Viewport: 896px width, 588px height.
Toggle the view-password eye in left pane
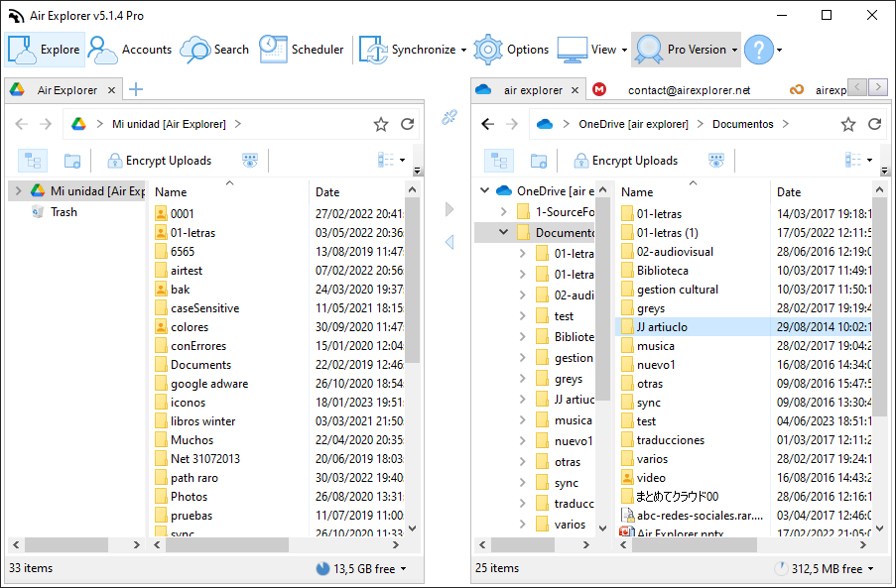point(250,161)
